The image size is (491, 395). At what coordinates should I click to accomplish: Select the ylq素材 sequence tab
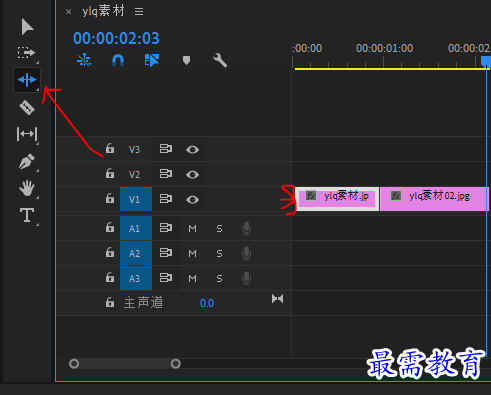tap(103, 11)
